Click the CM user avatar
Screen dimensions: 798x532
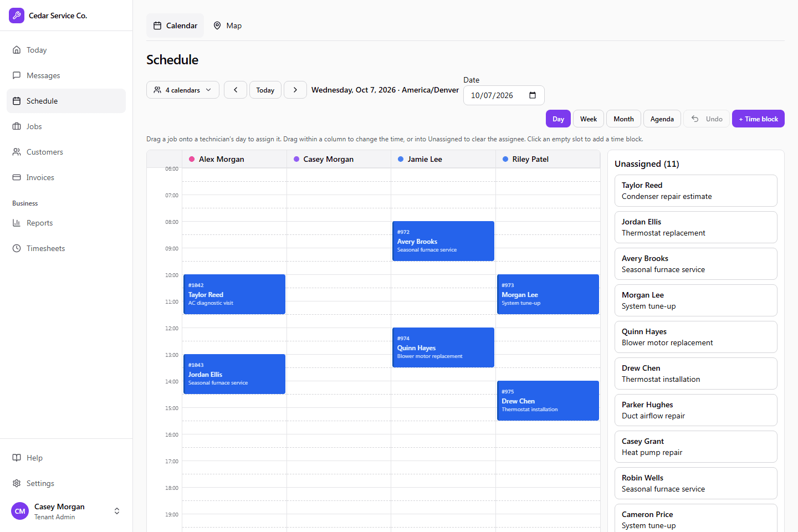[x=20, y=511]
